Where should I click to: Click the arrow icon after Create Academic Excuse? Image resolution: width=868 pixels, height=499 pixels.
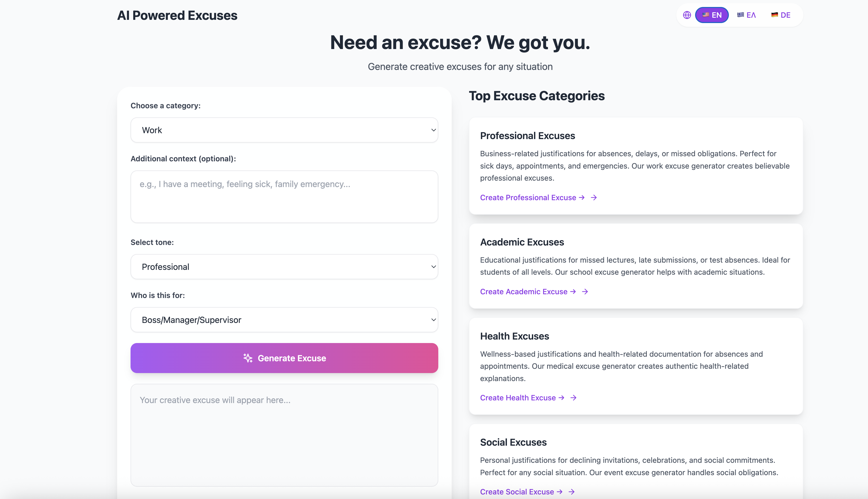(x=585, y=292)
